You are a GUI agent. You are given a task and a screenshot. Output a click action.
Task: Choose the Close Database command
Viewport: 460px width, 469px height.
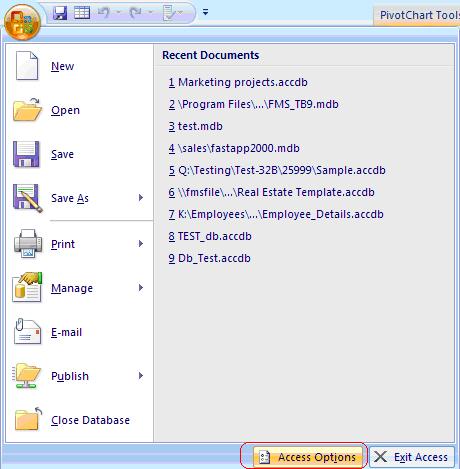coord(79,420)
